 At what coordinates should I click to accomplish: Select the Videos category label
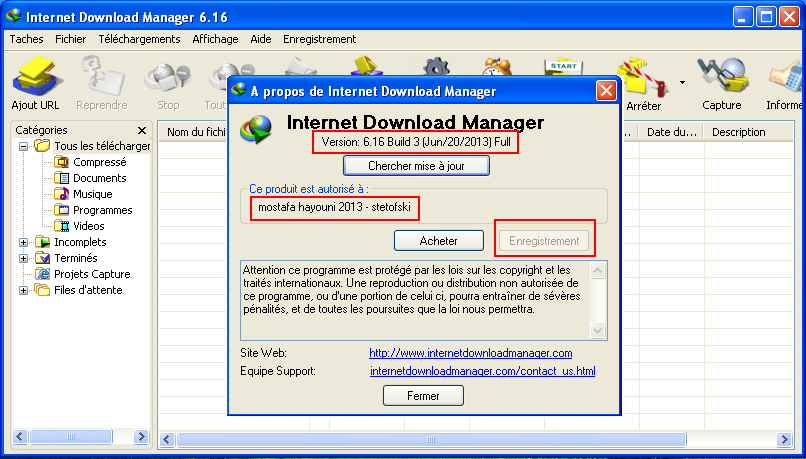[88, 226]
